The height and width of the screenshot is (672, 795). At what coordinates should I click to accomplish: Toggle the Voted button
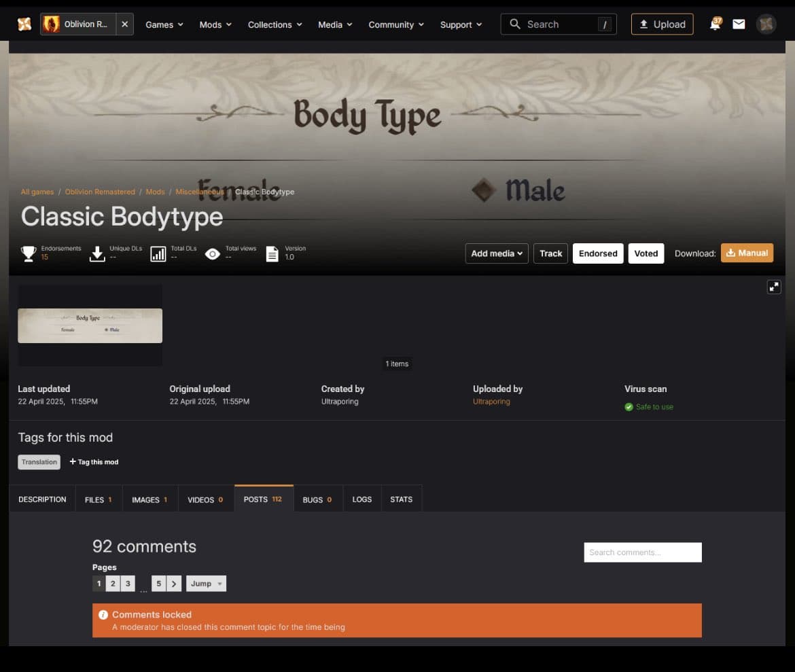pyautogui.click(x=646, y=253)
